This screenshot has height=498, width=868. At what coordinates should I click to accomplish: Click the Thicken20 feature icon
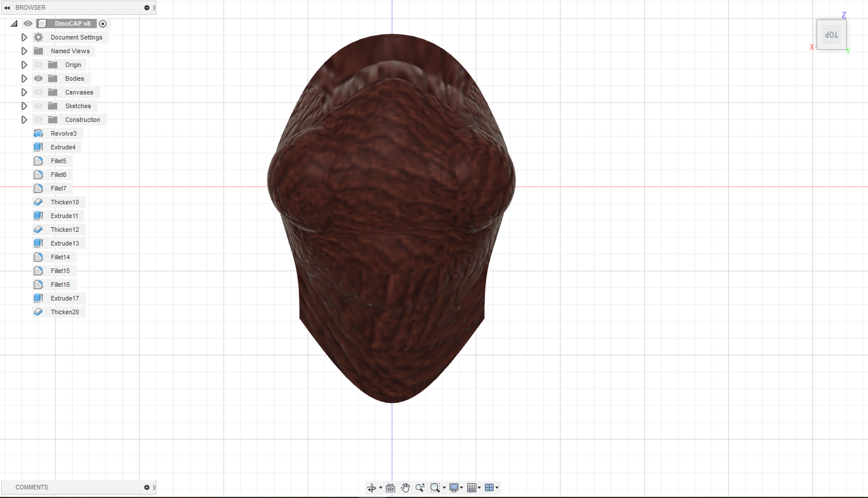coord(38,312)
